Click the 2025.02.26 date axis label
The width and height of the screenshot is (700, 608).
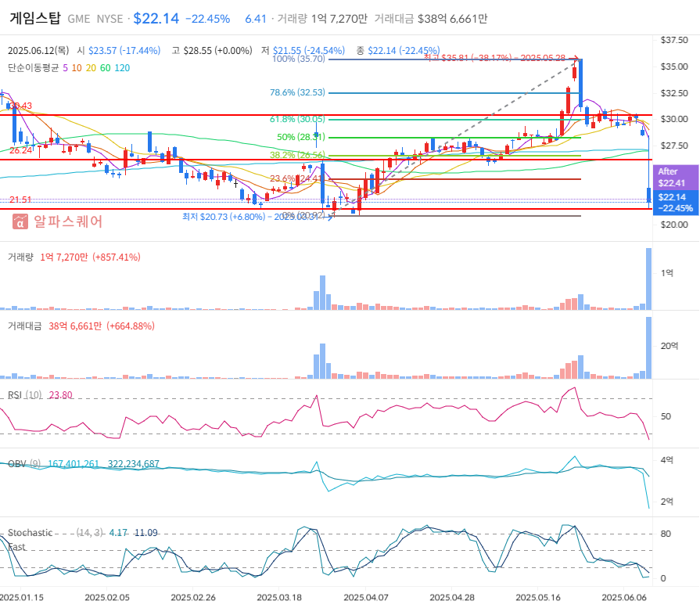click(x=193, y=597)
